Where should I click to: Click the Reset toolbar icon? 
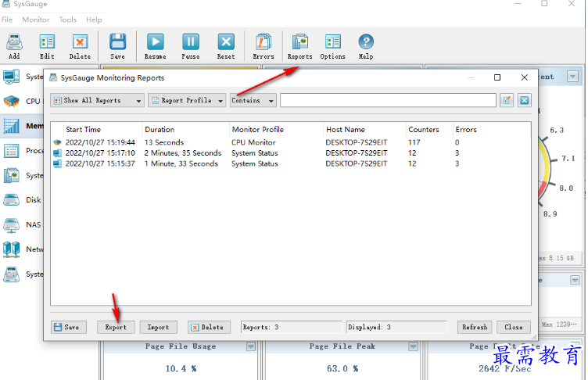click(226, 42)
